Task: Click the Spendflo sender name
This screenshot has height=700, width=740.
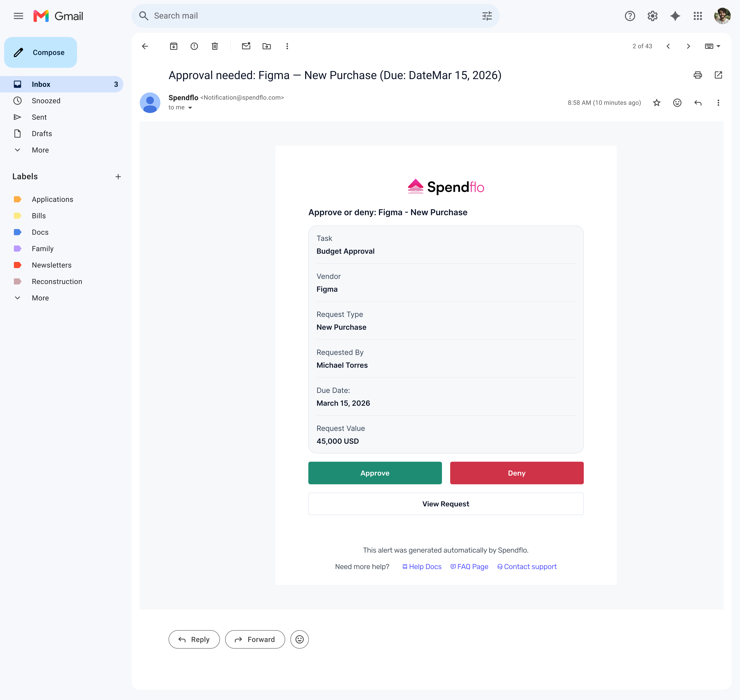Action: 183,98
